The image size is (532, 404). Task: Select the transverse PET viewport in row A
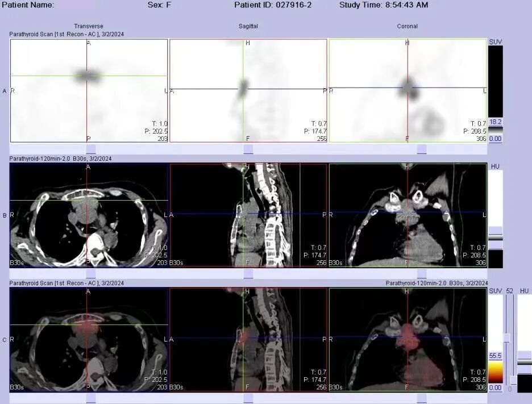[89, 90]
